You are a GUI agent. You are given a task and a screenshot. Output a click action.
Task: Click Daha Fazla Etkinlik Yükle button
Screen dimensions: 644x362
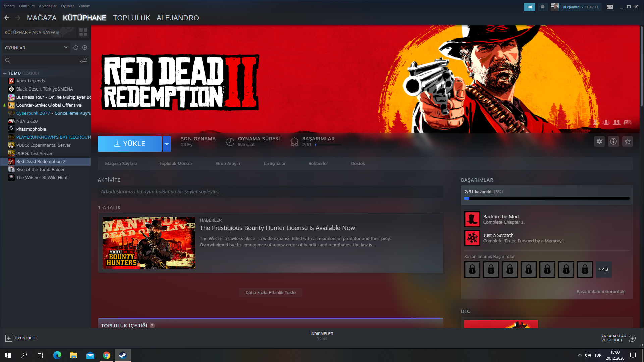pos(270,293)
